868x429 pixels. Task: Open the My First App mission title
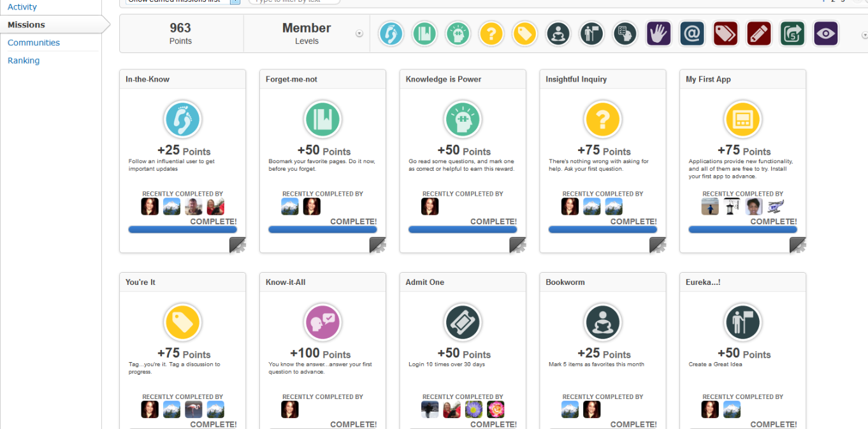708,79
